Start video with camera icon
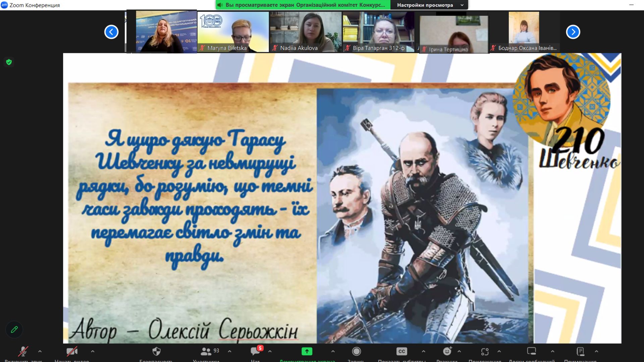The width and height of the screenshot is (644, 362). click(x=72, y=352)
